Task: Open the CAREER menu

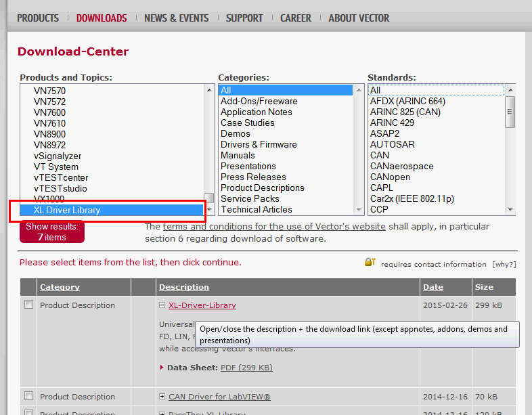Action: [296, 18]
